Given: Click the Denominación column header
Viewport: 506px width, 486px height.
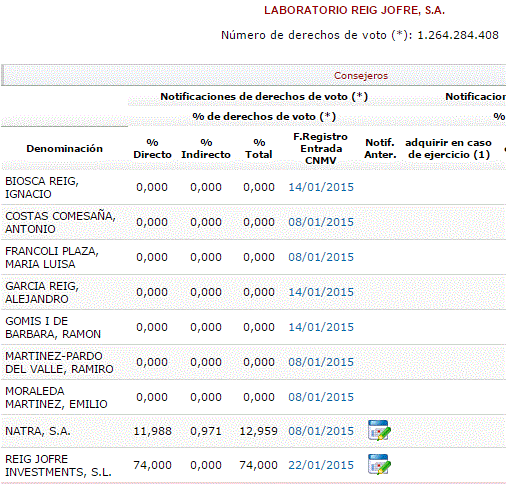Looking at the screenshot, I should point(65,148).
